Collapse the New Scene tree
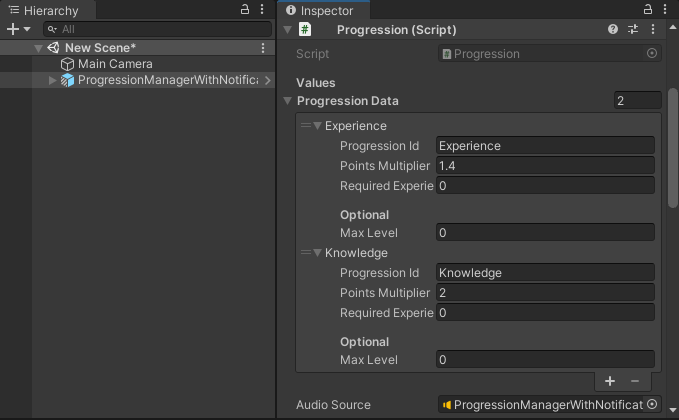 pos(39,48)
